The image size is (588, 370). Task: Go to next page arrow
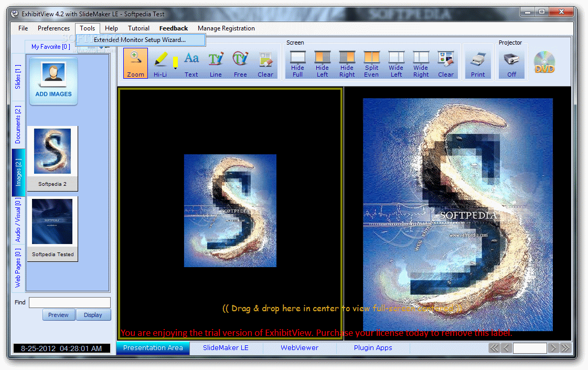553,348
